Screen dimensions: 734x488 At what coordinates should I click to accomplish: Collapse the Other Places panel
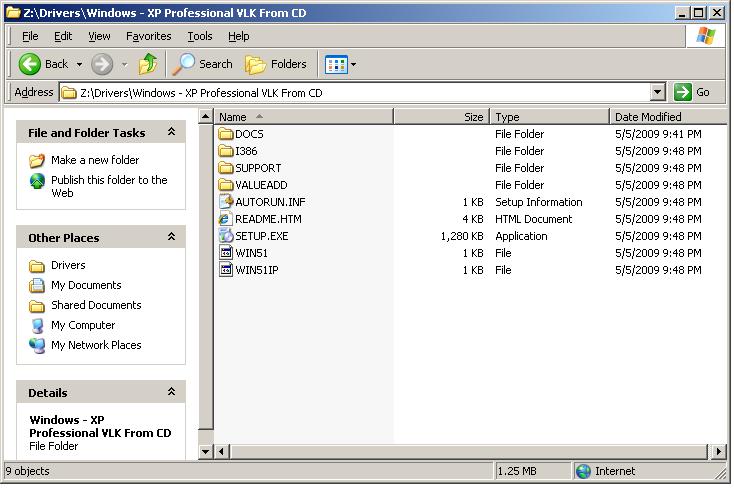(x=171, y=237)
